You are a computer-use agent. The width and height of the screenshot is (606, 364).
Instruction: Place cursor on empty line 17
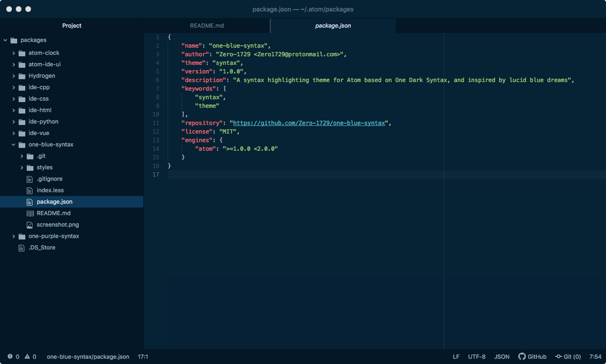tap(387, 175)
